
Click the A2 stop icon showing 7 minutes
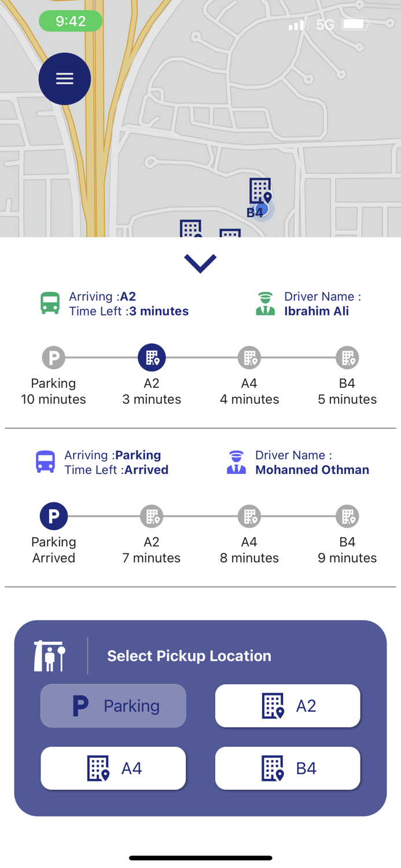tap(152, 516)
